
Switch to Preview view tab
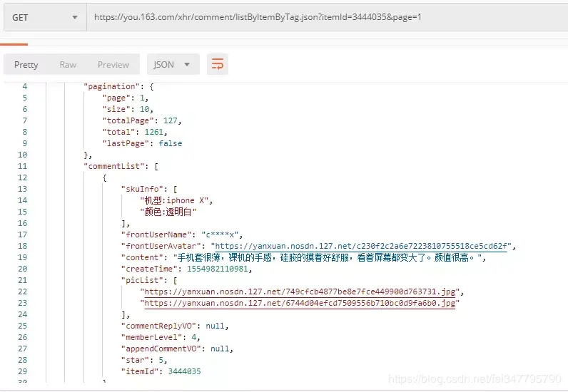point(113,65)
